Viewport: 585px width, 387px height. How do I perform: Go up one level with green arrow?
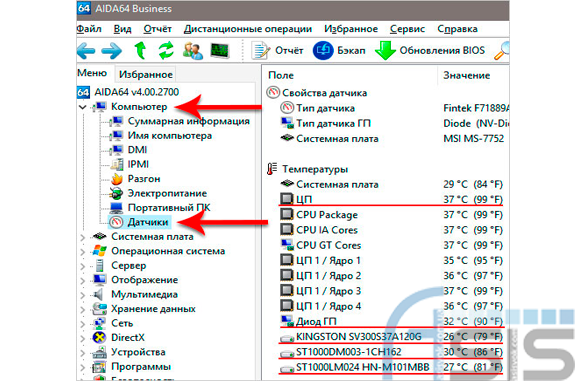pyautogui.click(x=140, y=50)
